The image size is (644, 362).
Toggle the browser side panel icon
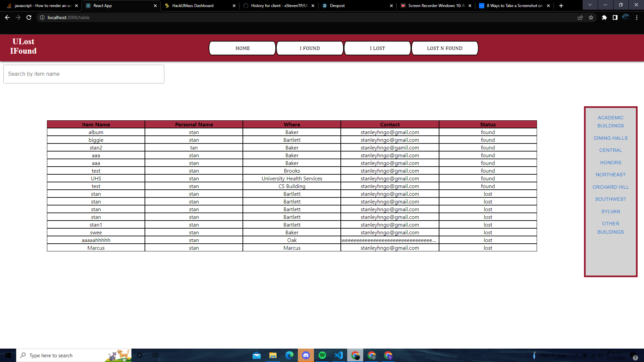coord(615,17)
